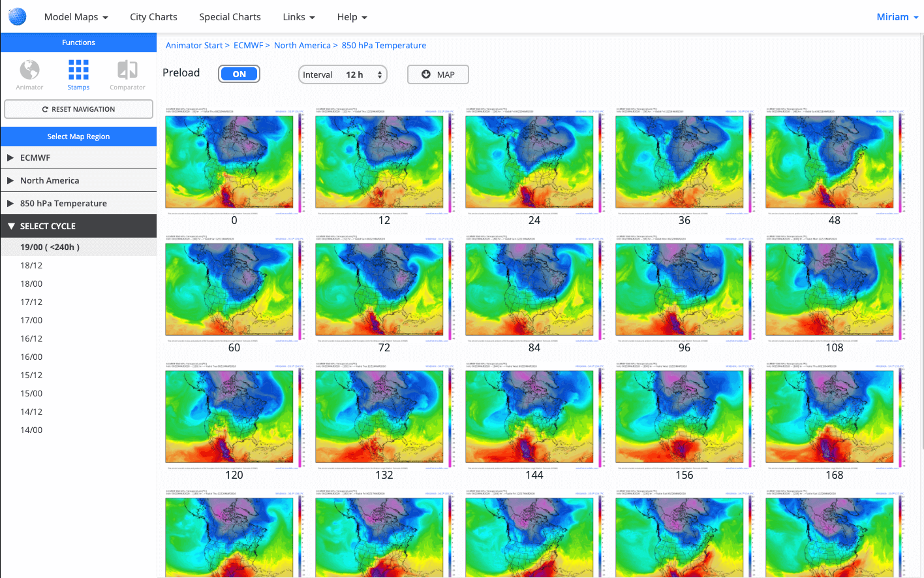The width and height of the screenshot is (924, 578).
Task: Click the RESET NAVIGATION button
Action: (78, 109)
